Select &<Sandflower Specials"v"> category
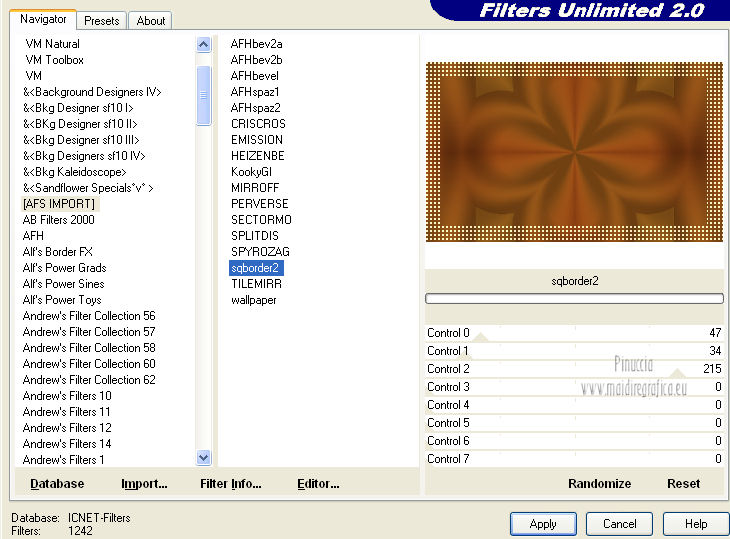This screenshot has width=730, height=539. [88, 188]
